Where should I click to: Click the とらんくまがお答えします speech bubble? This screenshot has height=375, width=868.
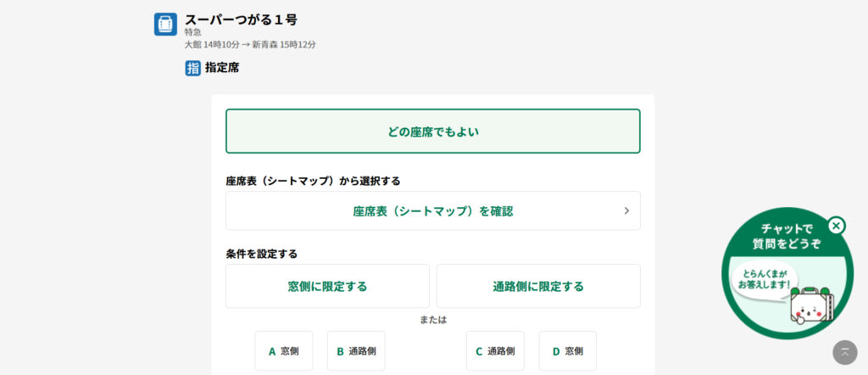(x=765, y=279)
